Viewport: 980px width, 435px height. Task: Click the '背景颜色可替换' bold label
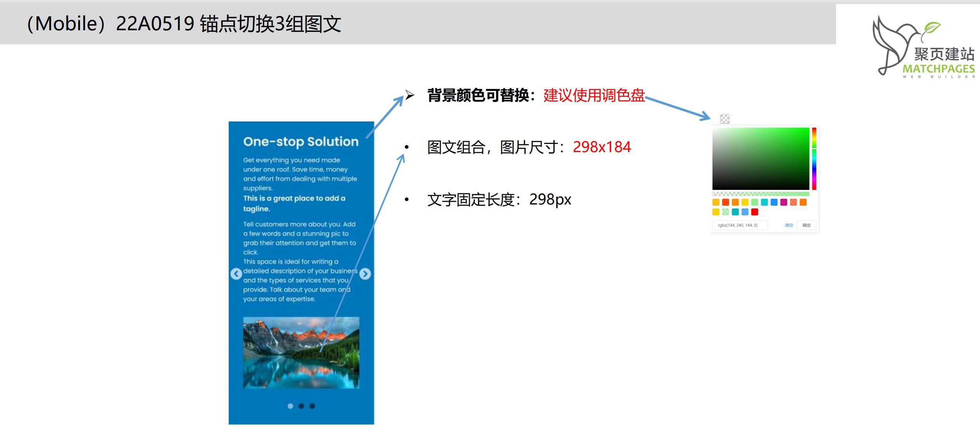pos(478,95)
